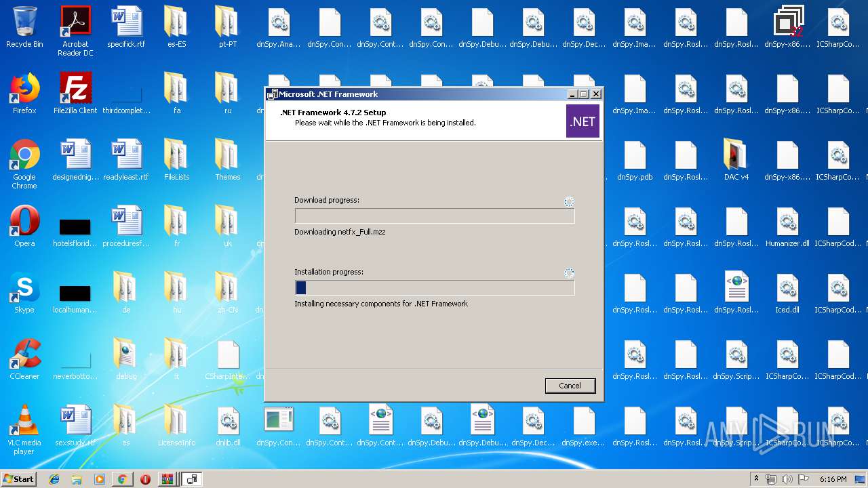Select the specifick.rtf document icon
The height and width of the screenshot is (488, 868).
pos(126,28)
